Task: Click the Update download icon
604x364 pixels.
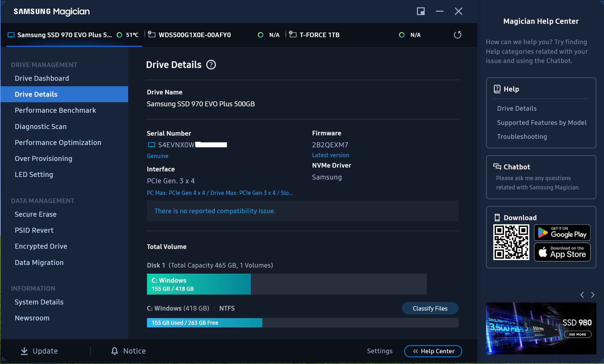Action: (x=24, y=351)
